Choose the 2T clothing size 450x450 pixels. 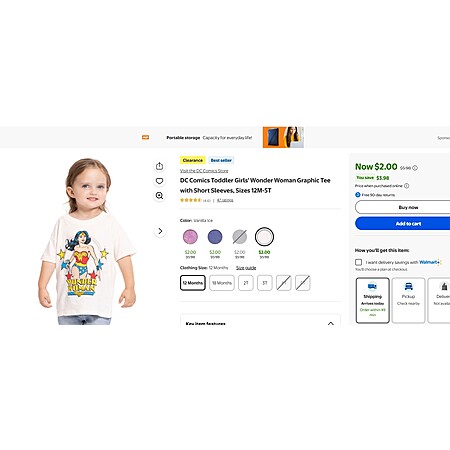[x=246, y=283]
